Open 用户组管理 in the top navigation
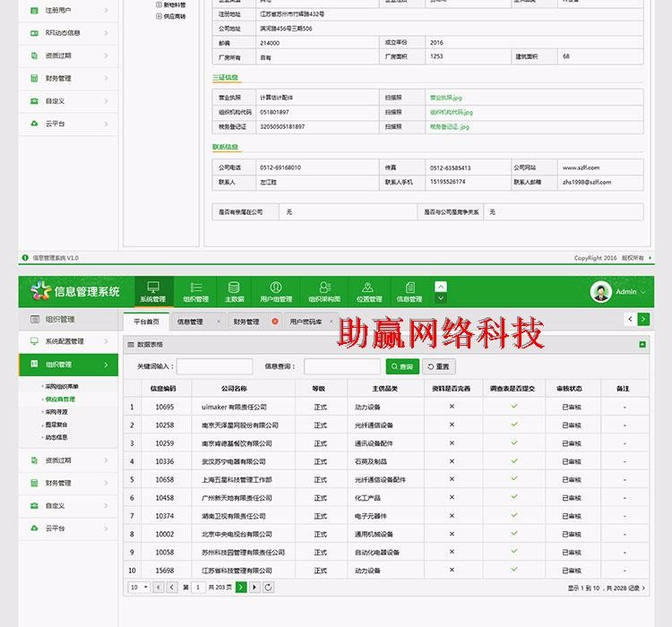This screenshot has width=672, height=627. tap(276, 292)
